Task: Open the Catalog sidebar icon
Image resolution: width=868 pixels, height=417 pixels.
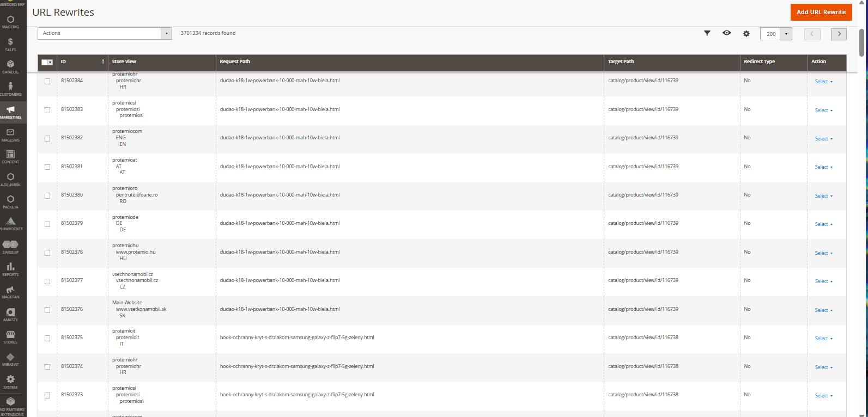Action: 10,67
